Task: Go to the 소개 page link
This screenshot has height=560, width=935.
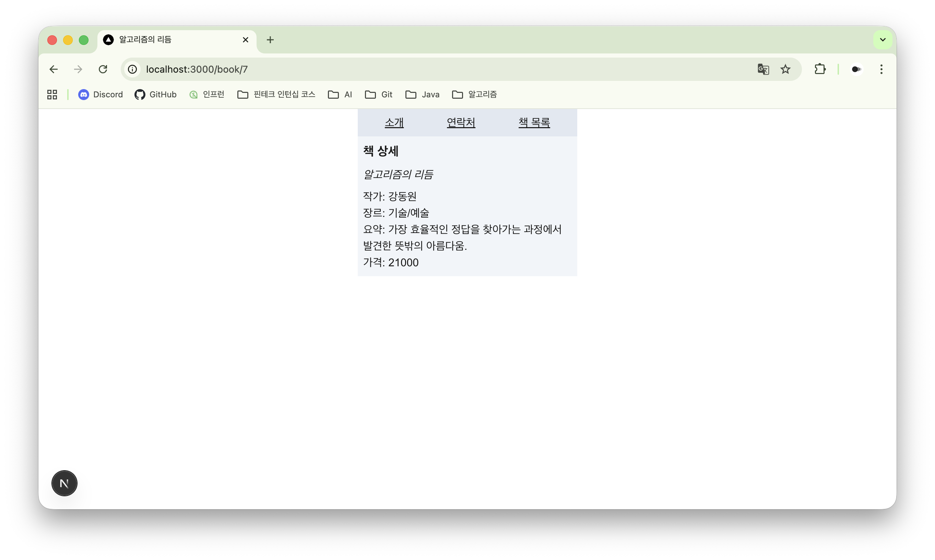Action: [394, 123]
